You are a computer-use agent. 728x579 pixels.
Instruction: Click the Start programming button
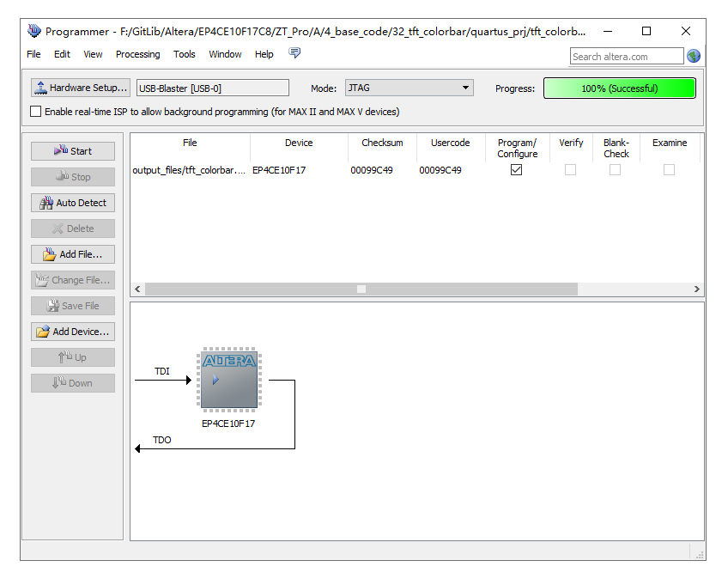coord(73,151)
